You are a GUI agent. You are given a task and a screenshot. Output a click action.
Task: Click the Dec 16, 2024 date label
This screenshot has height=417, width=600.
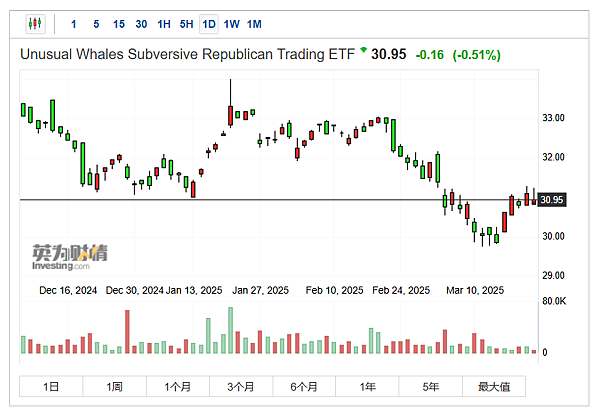[x=68, y=290]
